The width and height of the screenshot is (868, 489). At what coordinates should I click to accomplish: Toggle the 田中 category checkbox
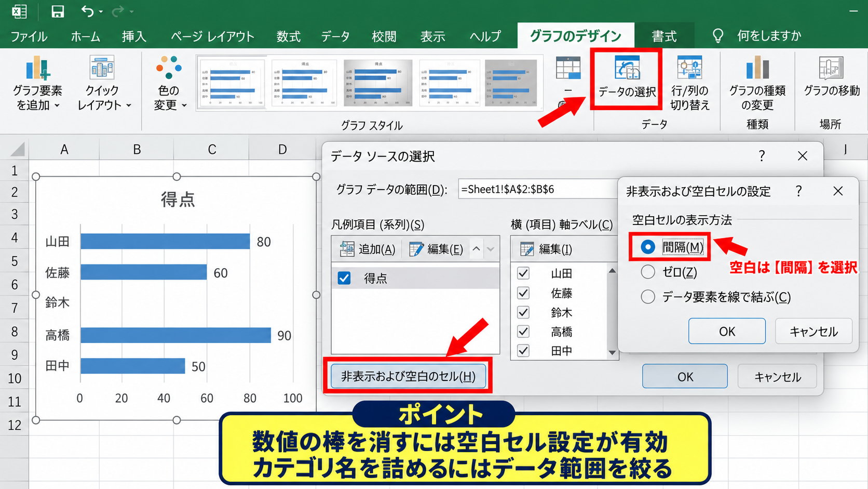click(523, 351)
